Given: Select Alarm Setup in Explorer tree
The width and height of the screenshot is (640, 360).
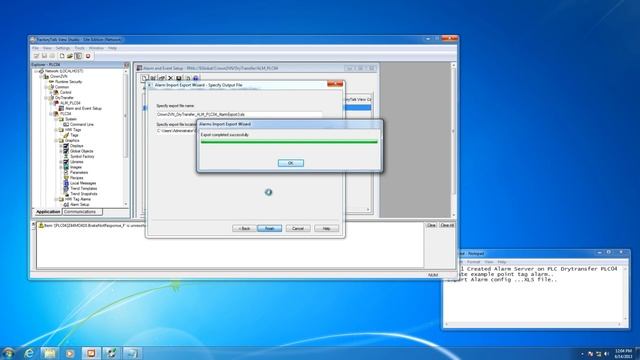Looking at the screenshot, I should 79,204.
